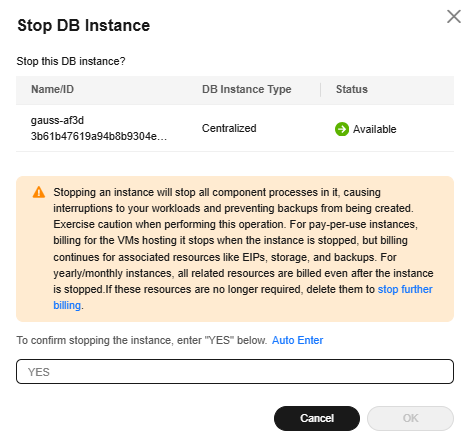This screenshot has width=468, height=446.
Task: Click the orange warning triangle icon
Action: coord(39,192)
